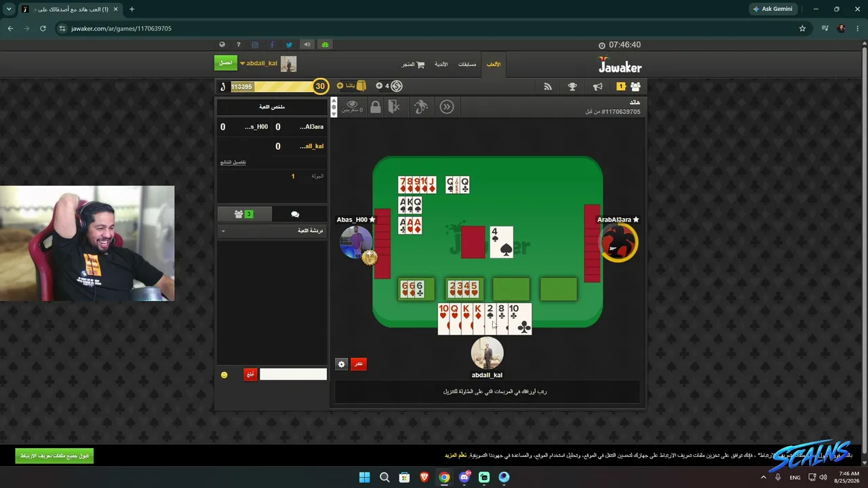Open Discord from the taskbar
868x488 pixels.
(x=465, y=477)
